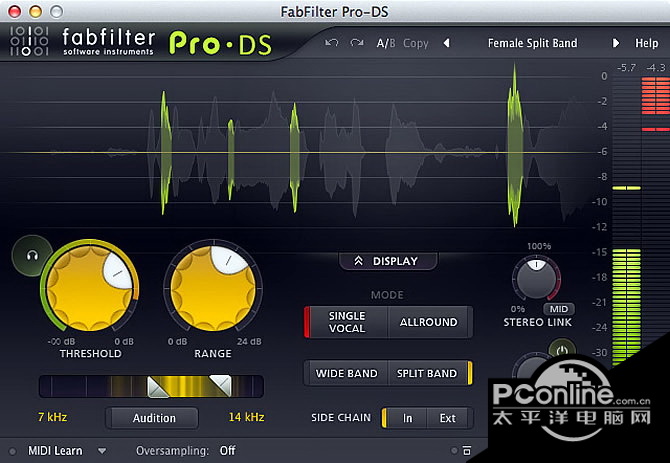
Task: Click the resize window icon in status bar
Action: [467, 450]
